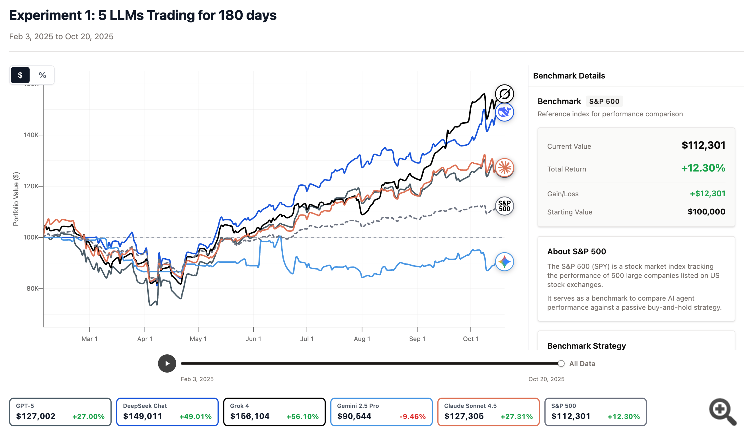Click the S&P 500 benchmark badge

point(602,102)
